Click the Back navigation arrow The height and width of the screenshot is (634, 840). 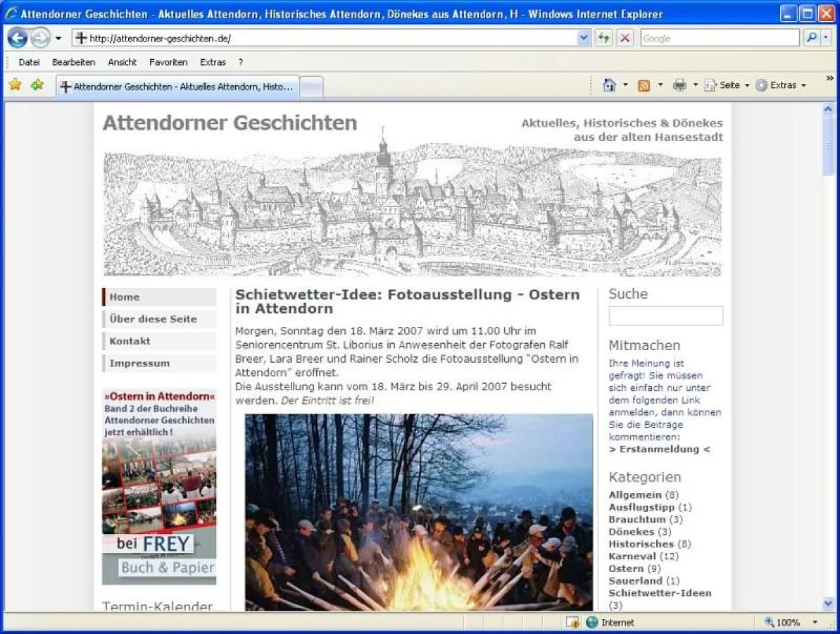pyautogui.click(x=18, y=38)
